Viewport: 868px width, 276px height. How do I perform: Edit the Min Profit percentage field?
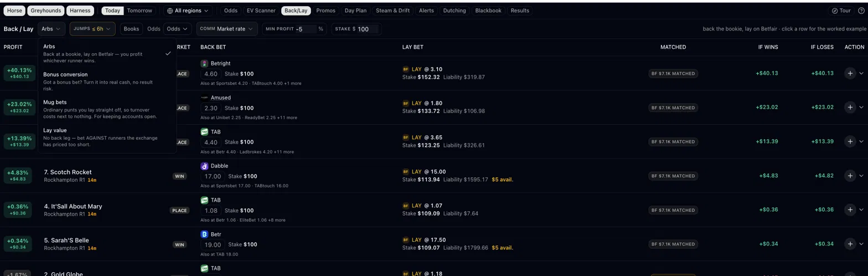(x=306, y=29)
